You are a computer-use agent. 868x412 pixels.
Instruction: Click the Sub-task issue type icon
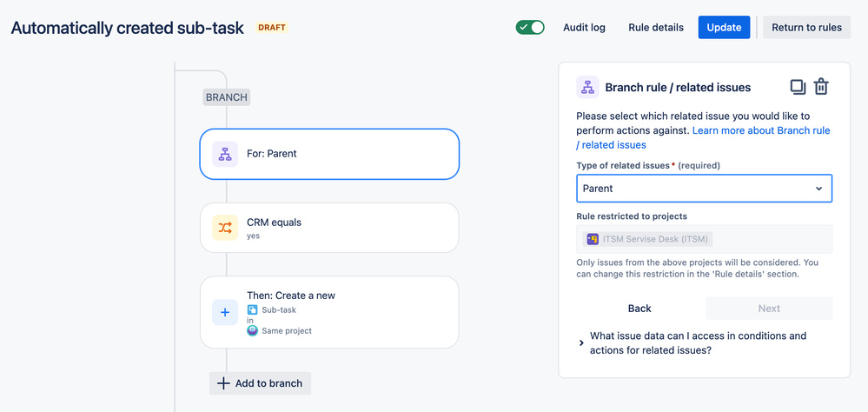(253, 309)
